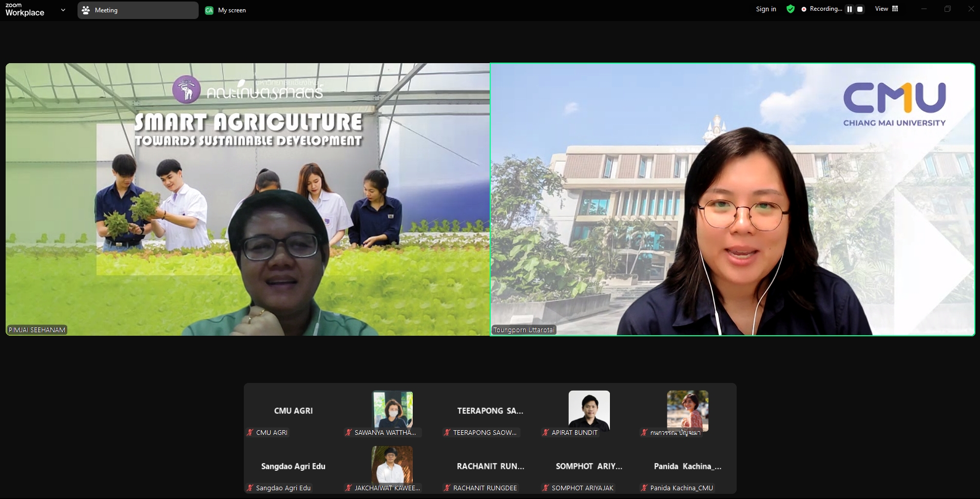This screenshot has height=499, width=980.
Task: Click SAWANYA WATTHA participant photo
Action: click(x=392, y=410)
